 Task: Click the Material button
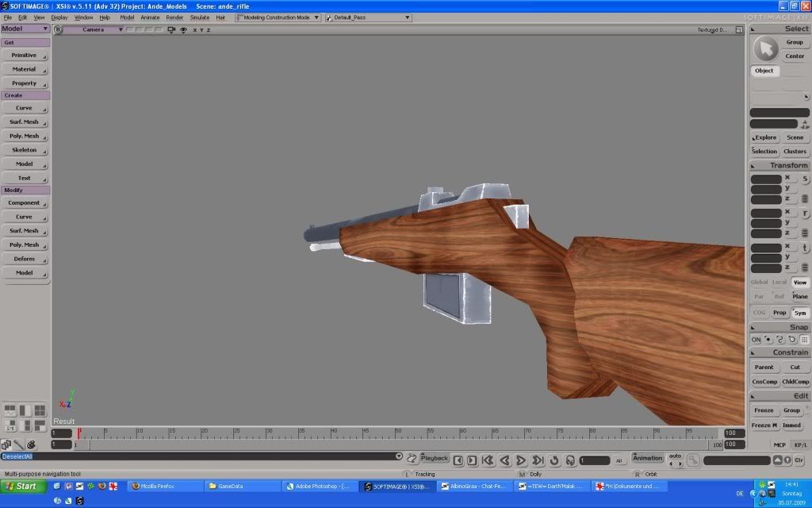(25, 70)
